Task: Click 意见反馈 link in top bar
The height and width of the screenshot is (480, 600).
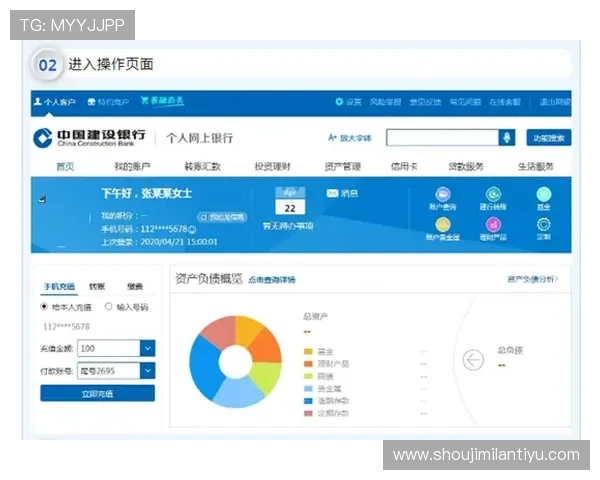Action: coord(425,102)
